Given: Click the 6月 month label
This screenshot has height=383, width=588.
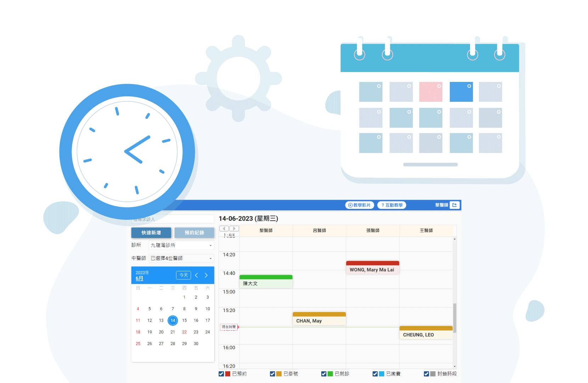Looking at the screenshot, I should pyautogui.click(x=140, y=278).
